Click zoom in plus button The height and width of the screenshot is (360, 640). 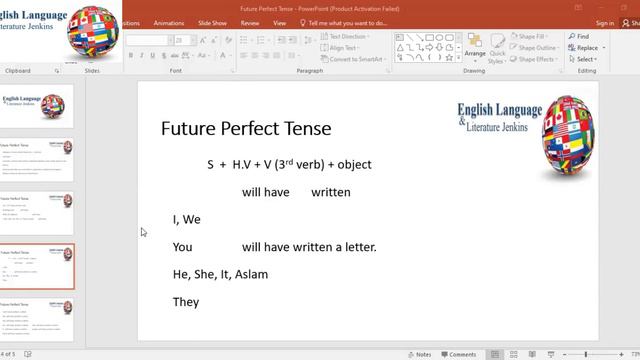click(x=621, y=354)
